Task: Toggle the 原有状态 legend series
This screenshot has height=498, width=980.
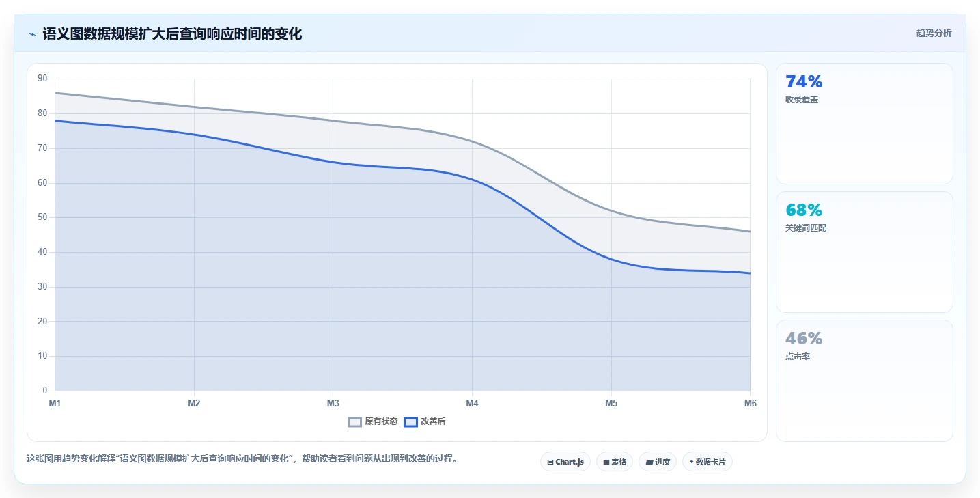Action: pyautogui.click(x=373, y=422)
